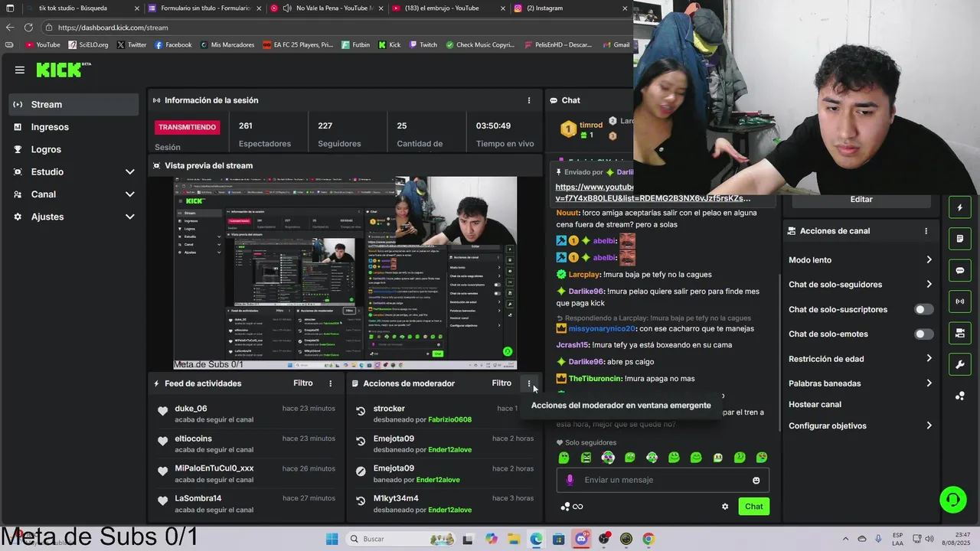Click username Ender12alove on M1kyt34m4 row
The image size is (980, 551).
449,510
